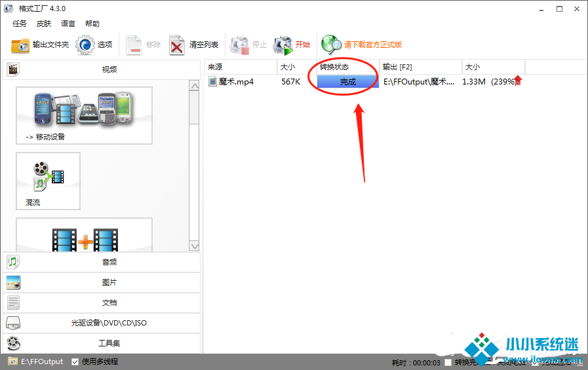
Task: Select the 混流 mux tool
Action: [48, 181]
